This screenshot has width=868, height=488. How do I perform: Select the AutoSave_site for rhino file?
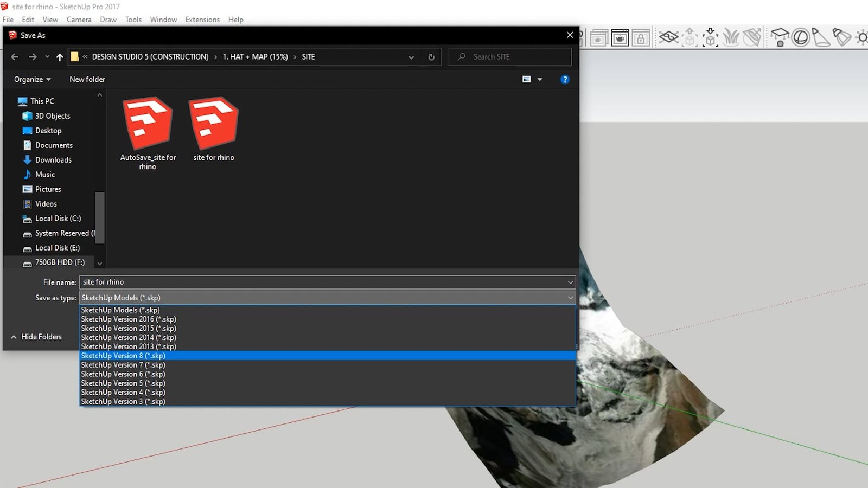click(148, 133)
